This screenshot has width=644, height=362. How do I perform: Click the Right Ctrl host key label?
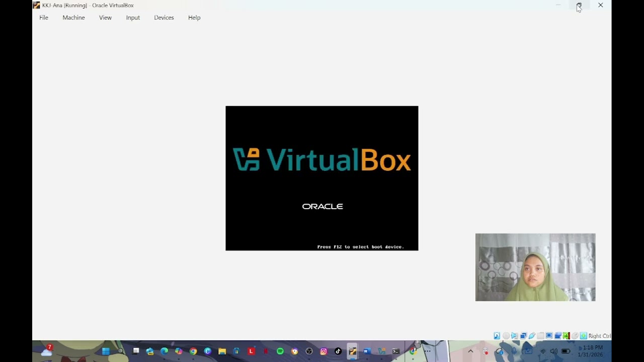pyautogui.click(x=599, y=336)
